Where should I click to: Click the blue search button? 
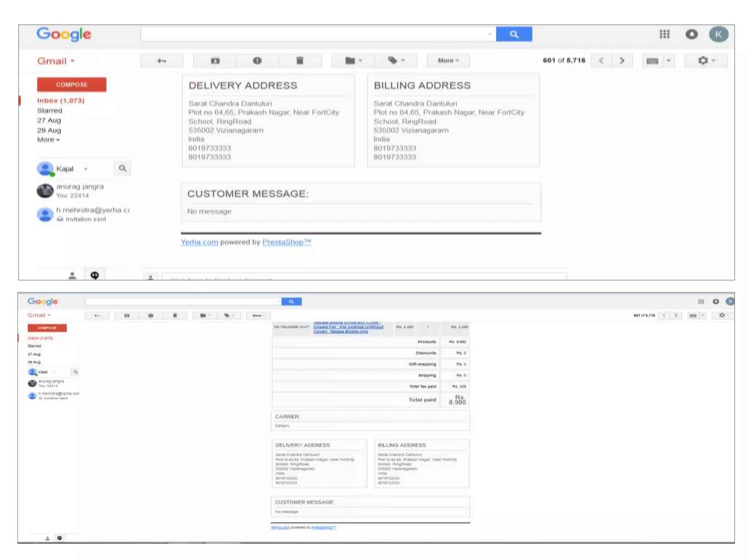[x=514, y=34]
